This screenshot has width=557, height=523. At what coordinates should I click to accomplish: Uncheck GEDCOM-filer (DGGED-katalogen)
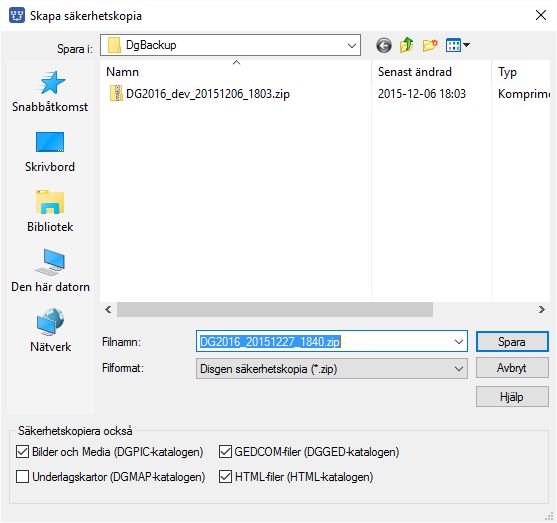(225, 452)
